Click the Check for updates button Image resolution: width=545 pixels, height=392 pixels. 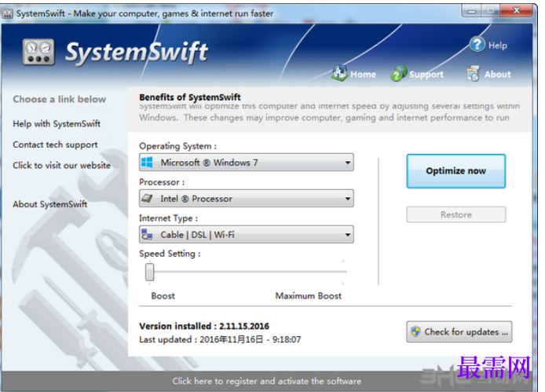[x=459, y=332]
